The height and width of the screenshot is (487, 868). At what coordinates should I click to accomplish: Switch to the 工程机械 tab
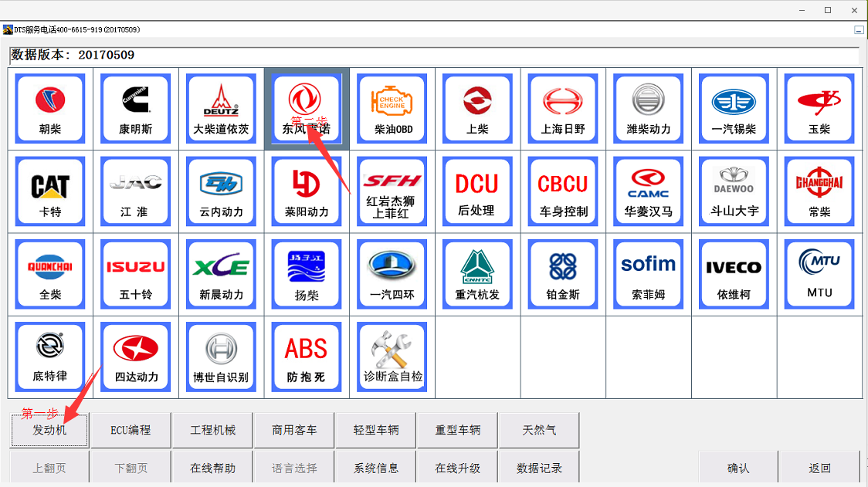(212, 430)
